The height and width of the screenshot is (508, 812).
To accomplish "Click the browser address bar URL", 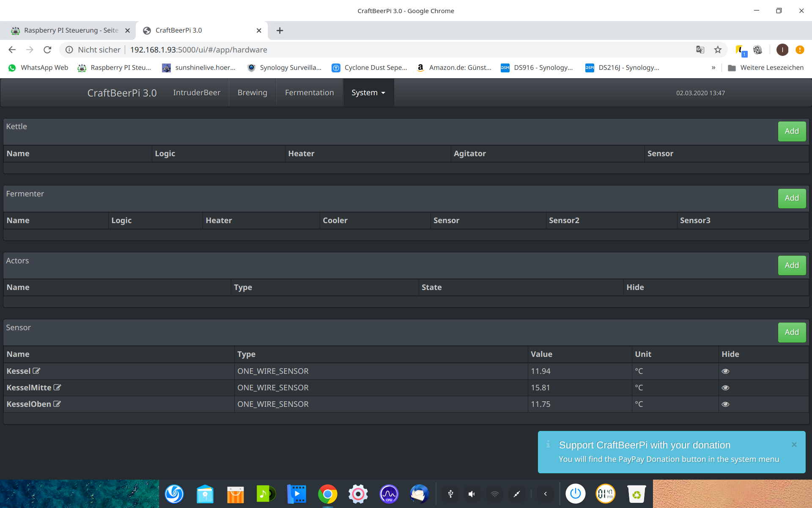I will (199, 50).
